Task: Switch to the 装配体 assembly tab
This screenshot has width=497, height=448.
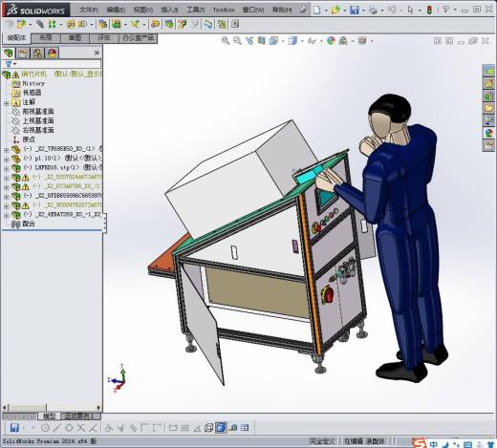Action: pos(16,38)
